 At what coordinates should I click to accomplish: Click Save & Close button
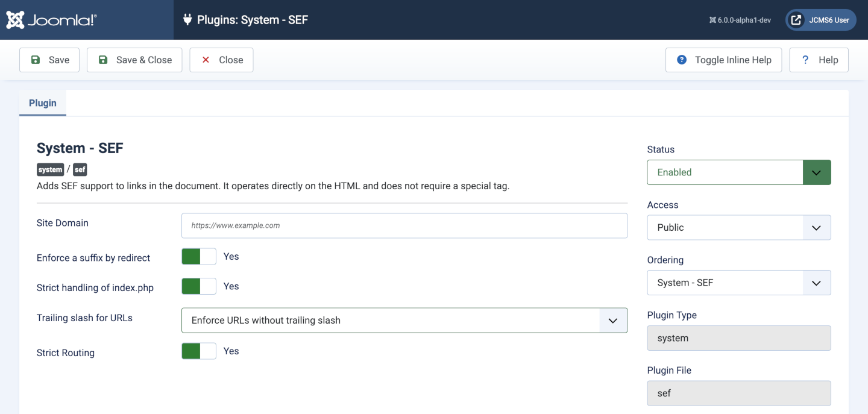click(134, 60)
